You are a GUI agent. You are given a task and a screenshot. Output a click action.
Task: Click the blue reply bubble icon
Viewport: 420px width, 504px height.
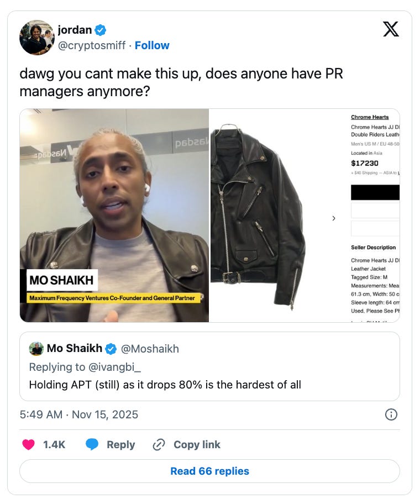(92, 444)
